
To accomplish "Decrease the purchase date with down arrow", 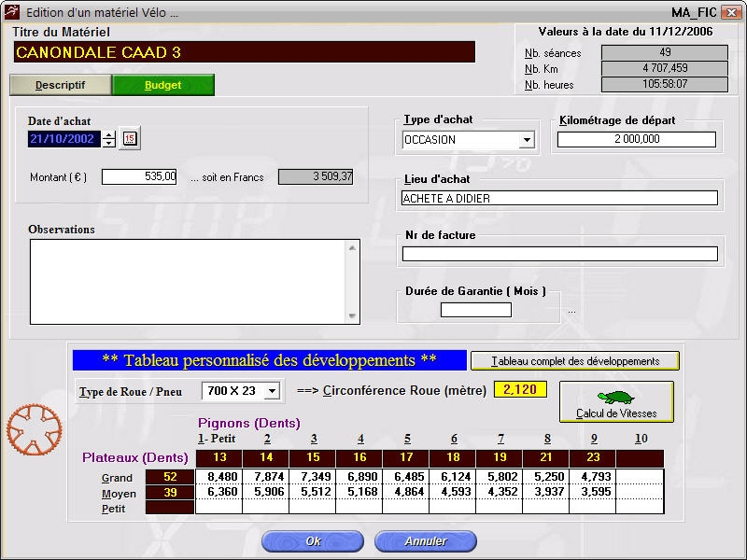I will 109,143.
